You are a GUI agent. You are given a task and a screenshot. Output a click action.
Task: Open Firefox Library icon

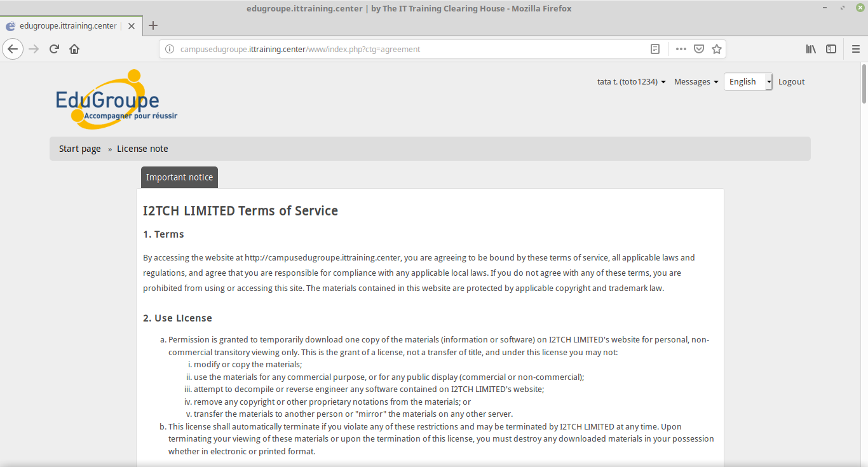pyautogui.click(x=811, y=49)
